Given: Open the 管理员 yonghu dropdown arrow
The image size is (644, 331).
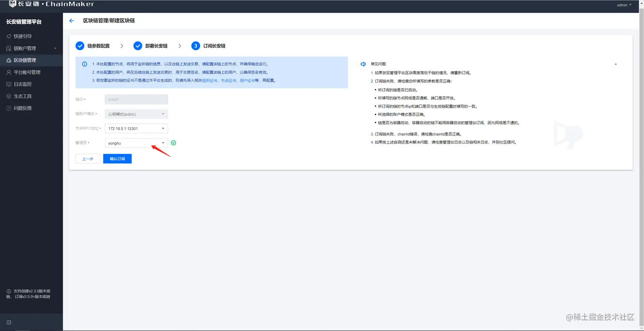Looking at the screenshot, I should pyautogui.click(x=163, y=143).
